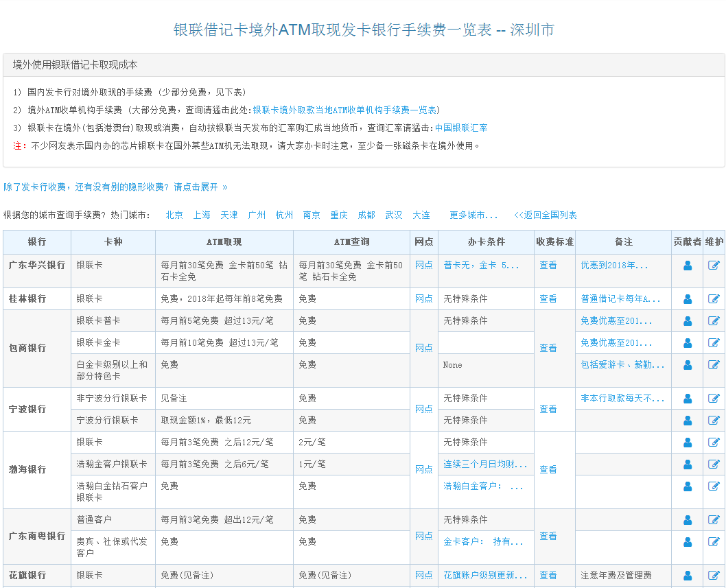Click 查看 fee standard for 宁波银行
726x588 pixels.
pos(548,410)
